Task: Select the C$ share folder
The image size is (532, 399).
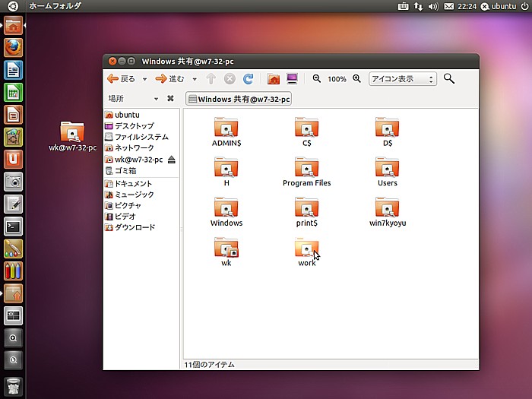Action: (307, 131)
